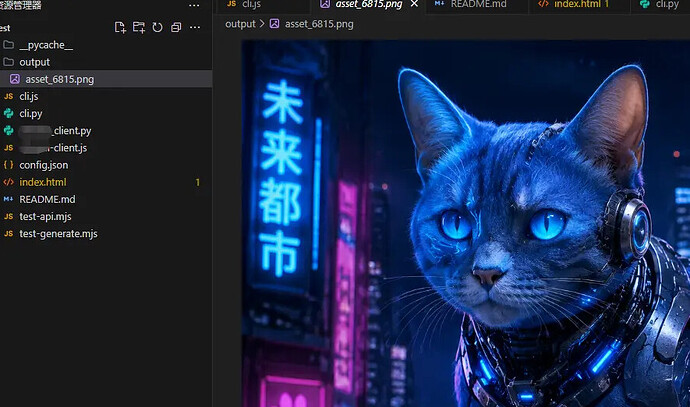This screenshot has width=690, height=407.
Task: Click the folder icon beside output
Action: [8, 62]
